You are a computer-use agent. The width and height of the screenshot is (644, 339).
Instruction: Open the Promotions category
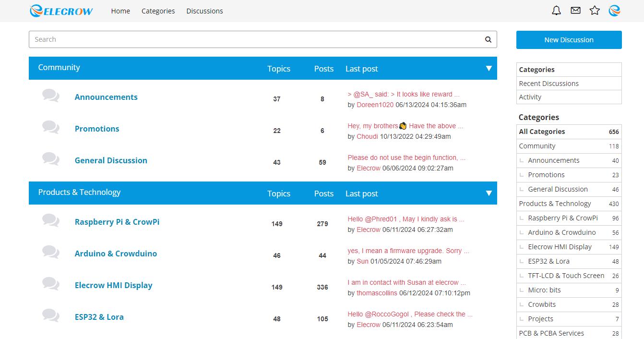[97, 129]
